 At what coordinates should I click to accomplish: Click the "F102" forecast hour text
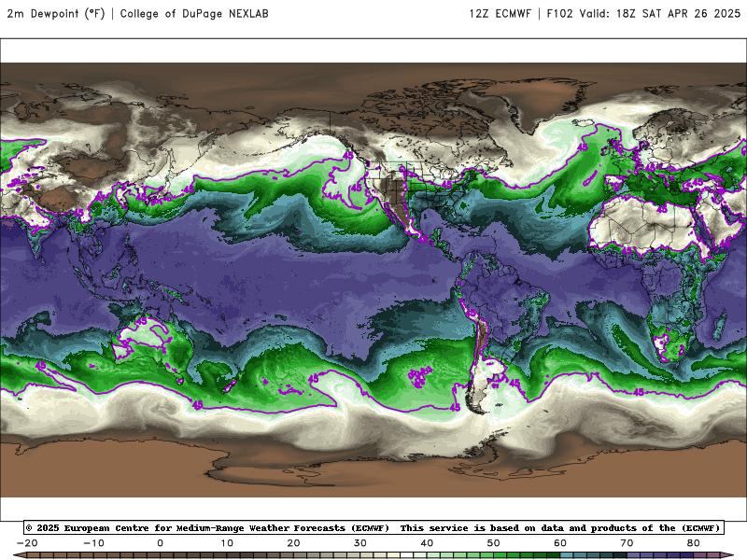pos(559,13)
